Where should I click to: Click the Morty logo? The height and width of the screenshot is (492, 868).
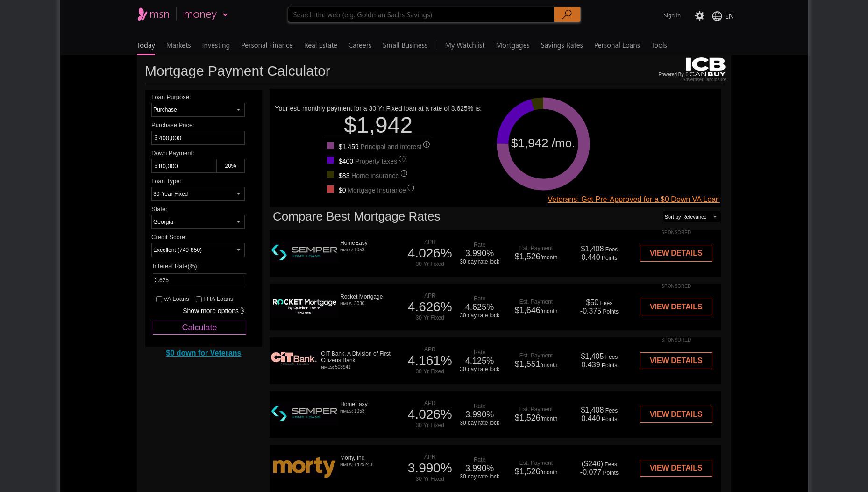(x=304, y=467)
